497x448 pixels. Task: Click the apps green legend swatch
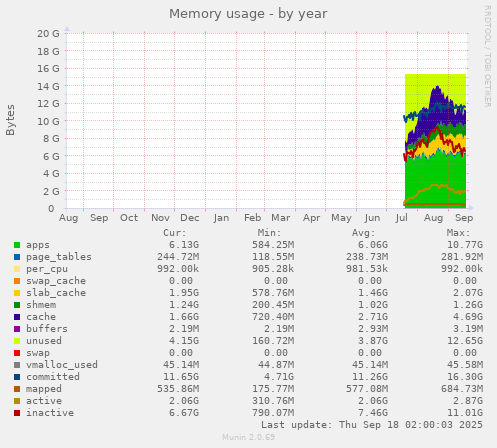[17, 245]
